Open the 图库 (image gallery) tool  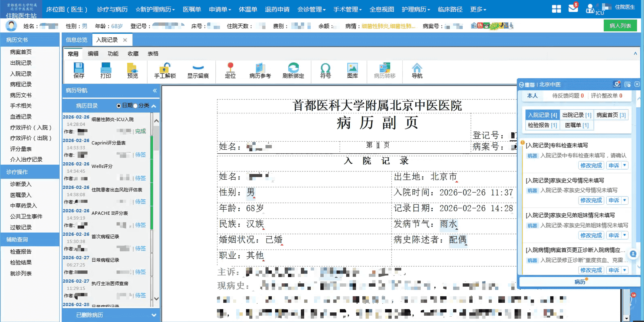353,71
